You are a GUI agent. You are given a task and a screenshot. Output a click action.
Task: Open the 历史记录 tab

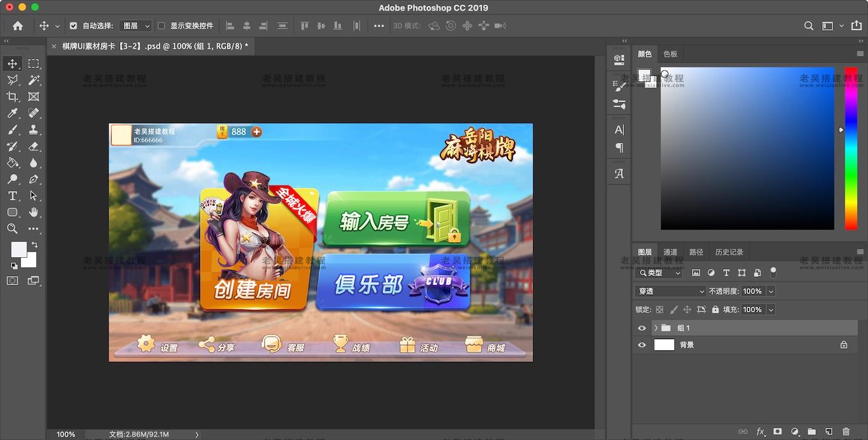[729, 252]
